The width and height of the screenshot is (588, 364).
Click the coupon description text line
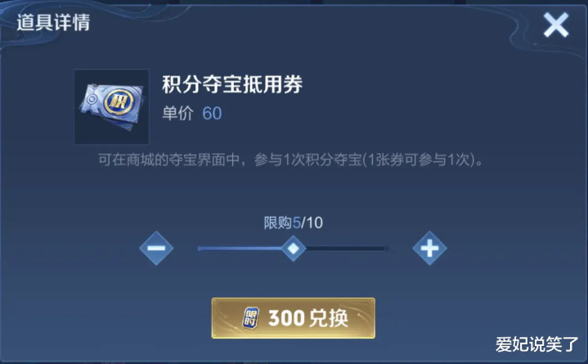tap(291, 160)
